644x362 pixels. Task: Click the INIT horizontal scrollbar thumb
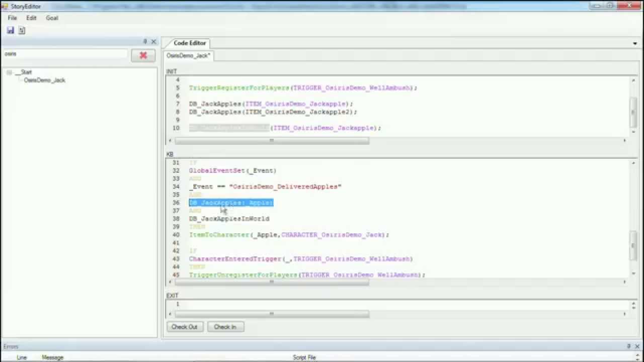click(272, 140)
